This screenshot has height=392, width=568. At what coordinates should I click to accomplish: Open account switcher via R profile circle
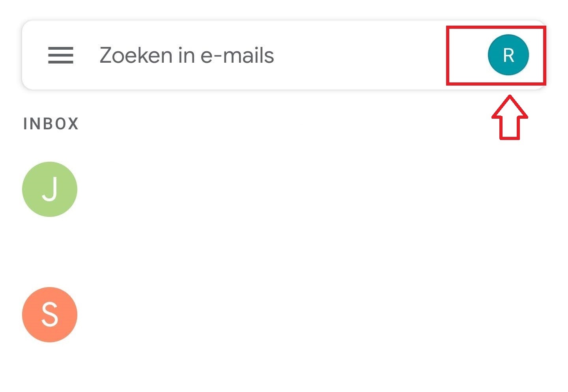(x=508, y=55)
